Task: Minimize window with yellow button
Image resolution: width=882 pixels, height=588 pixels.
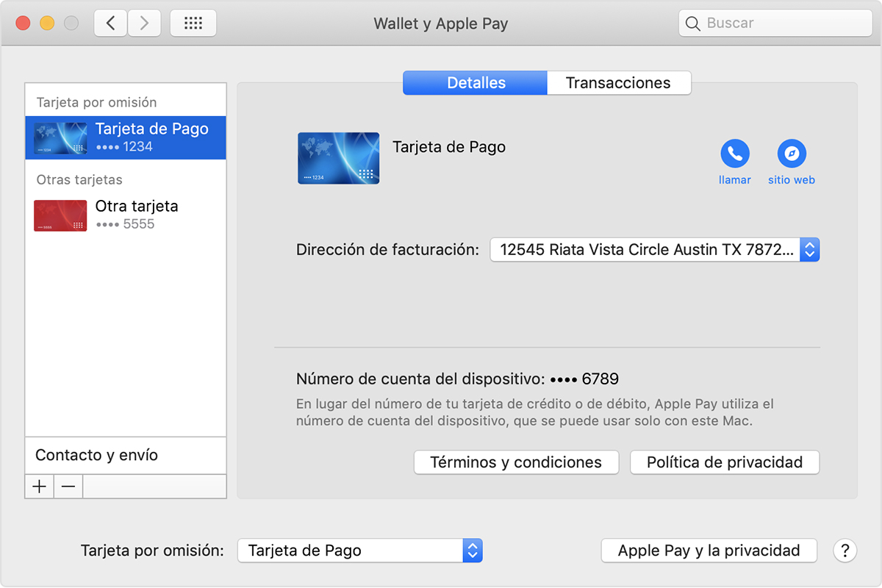Action: point(47,24)
